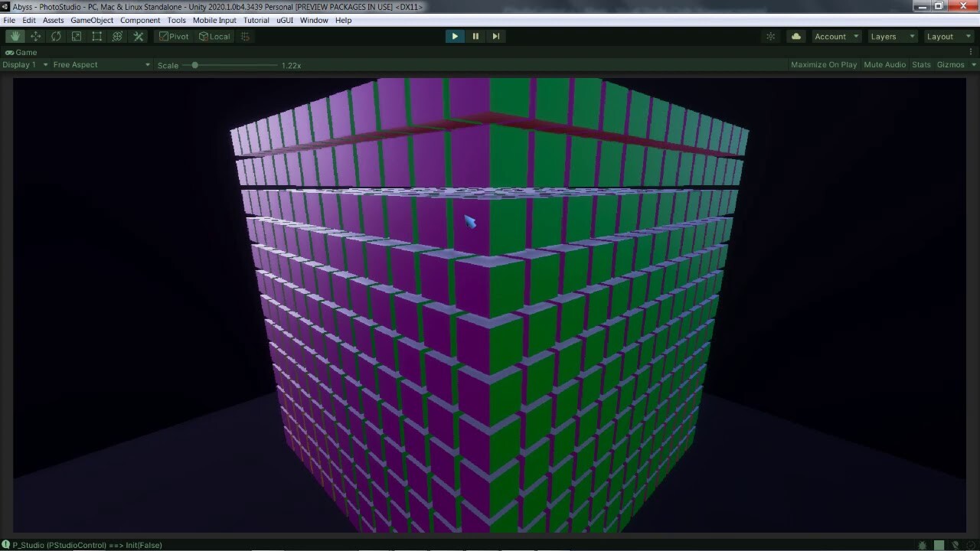Toggle Local handle rotation mode
Viewport: 980px width, 551px height.
(x=214, y=36)
